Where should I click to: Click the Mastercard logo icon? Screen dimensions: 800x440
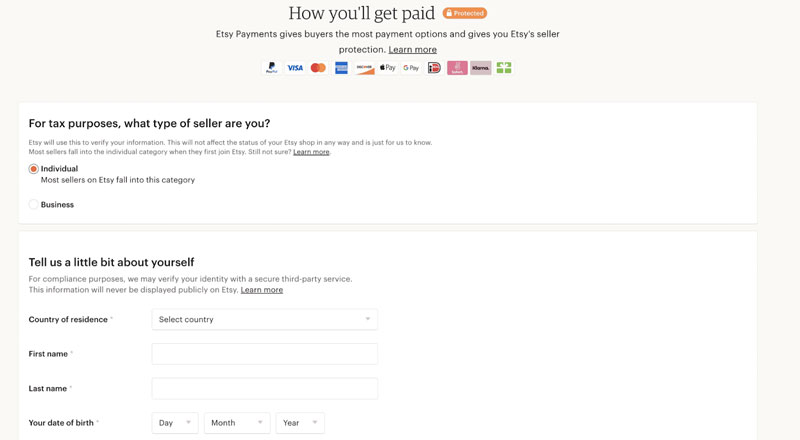(x=318, y=68)
